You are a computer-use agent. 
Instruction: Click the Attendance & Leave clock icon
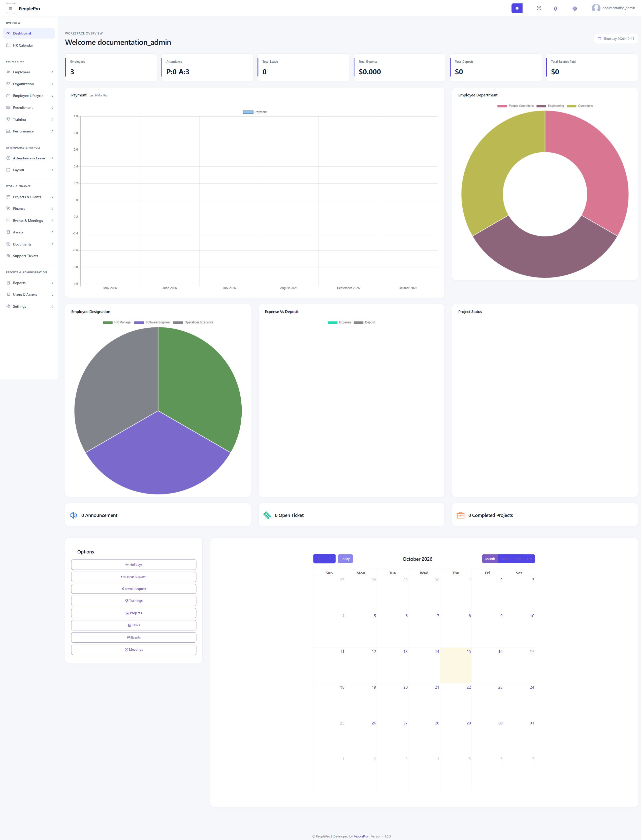[x=8, y=158]
